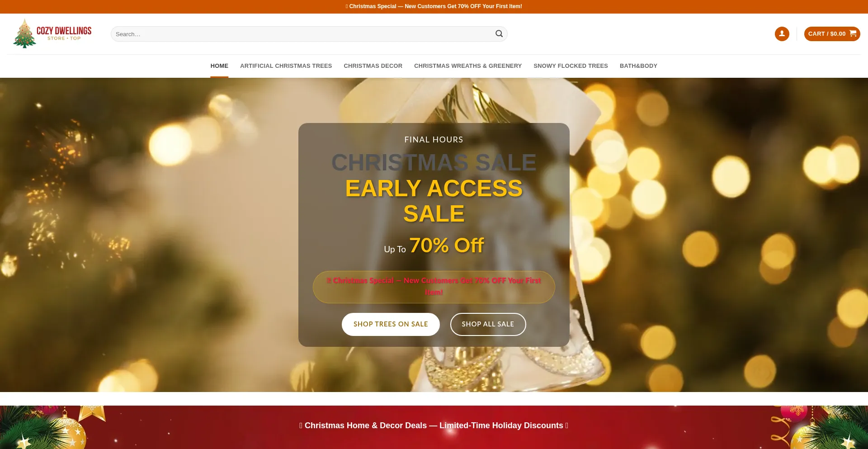
Task: Open the Home menu item
Action: tap(219, 66)
